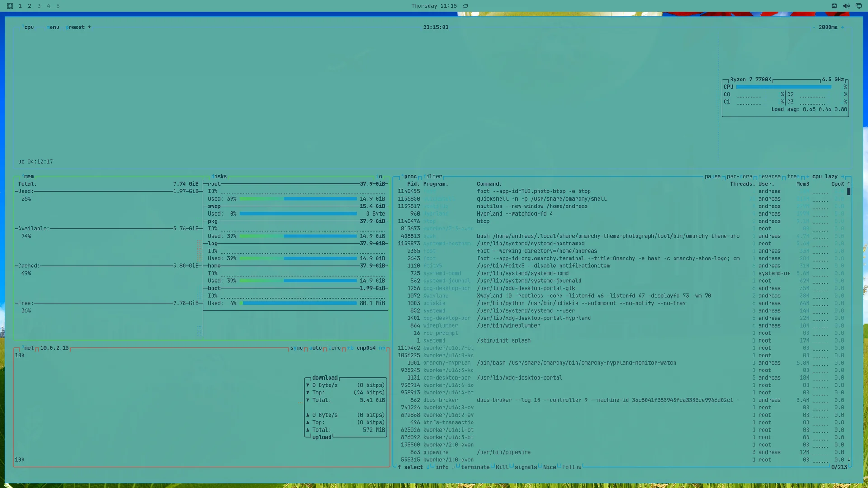
Task: Click the weather icon beside the clock
Action: point(466,6)
